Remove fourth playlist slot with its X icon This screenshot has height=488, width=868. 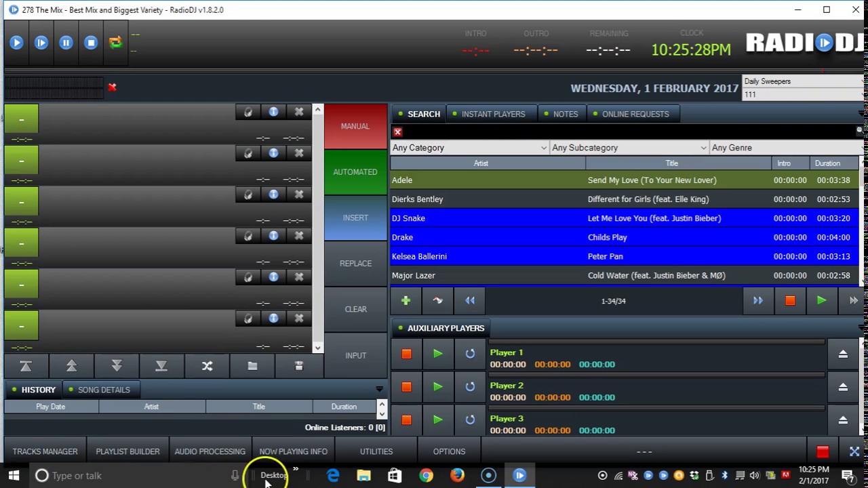(298, 236)
